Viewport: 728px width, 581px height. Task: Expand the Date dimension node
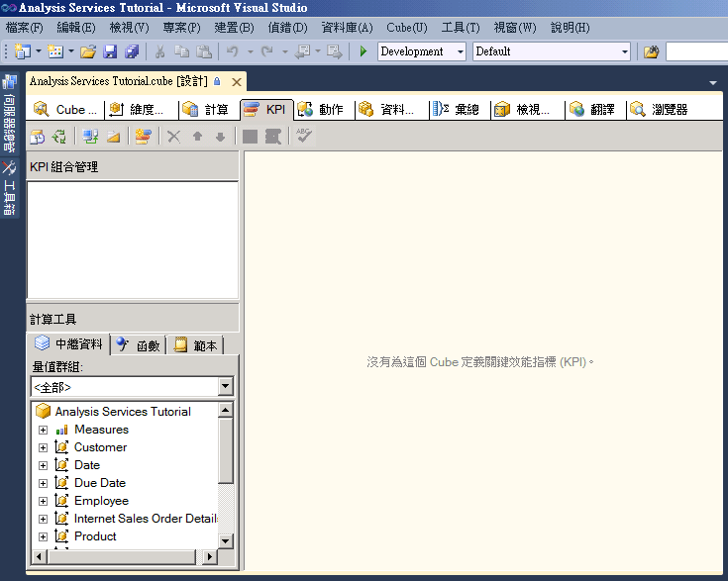pos(43,465)
